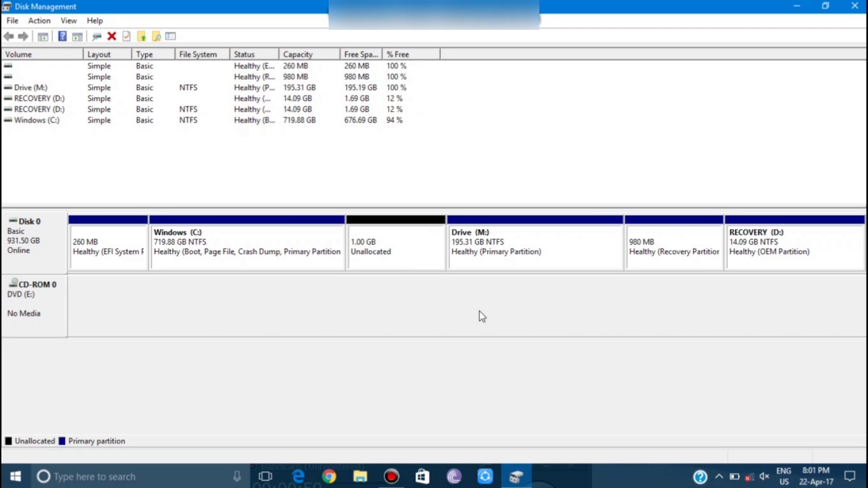The image size is (868, 488).
Task: Select the RECOVERY (D:) partition block
Action: [x=795, y=243]
